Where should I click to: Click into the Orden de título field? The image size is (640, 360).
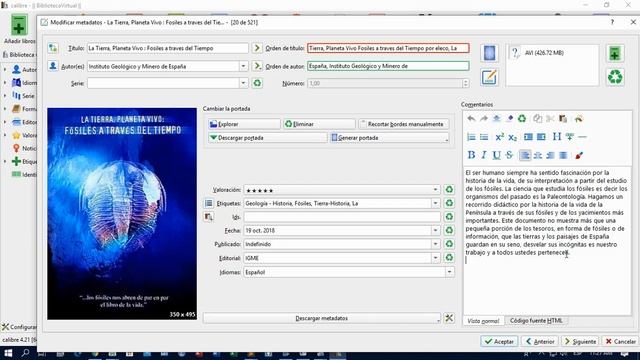click(388, 48)
